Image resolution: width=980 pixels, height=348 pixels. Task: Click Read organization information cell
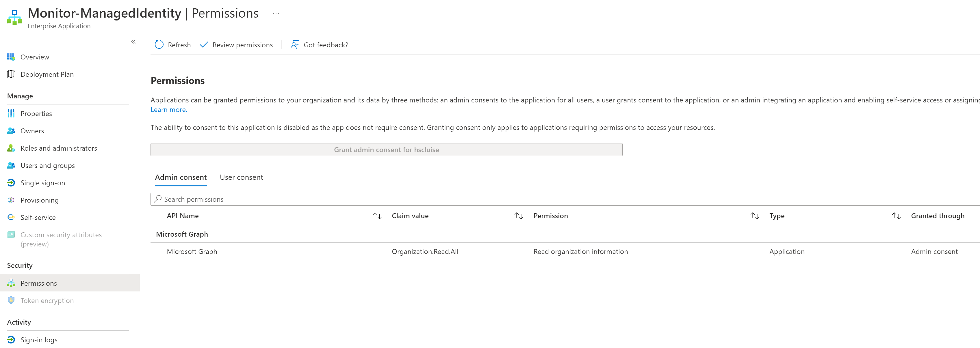pyautogui.click(x=580, y=252)
